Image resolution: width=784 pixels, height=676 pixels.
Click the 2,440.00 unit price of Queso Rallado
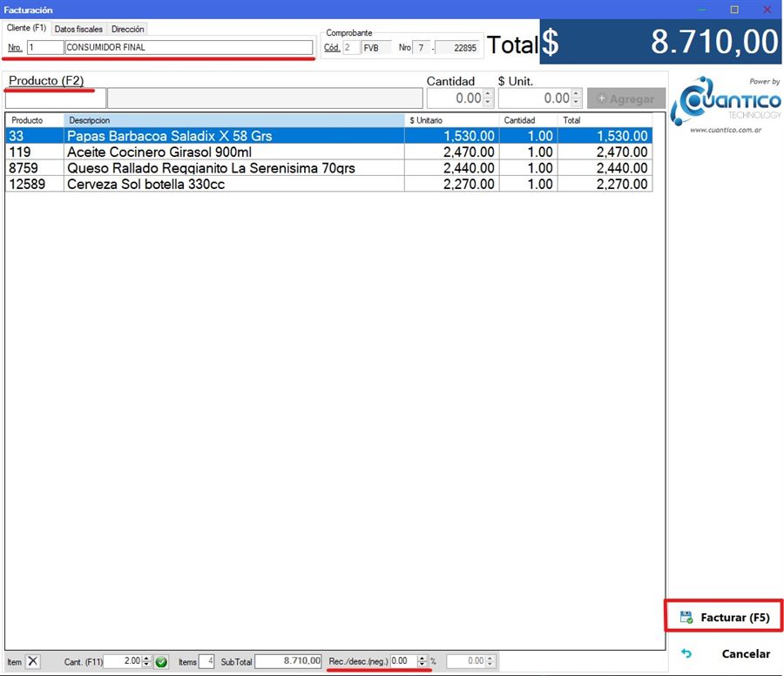pos(451,168)
